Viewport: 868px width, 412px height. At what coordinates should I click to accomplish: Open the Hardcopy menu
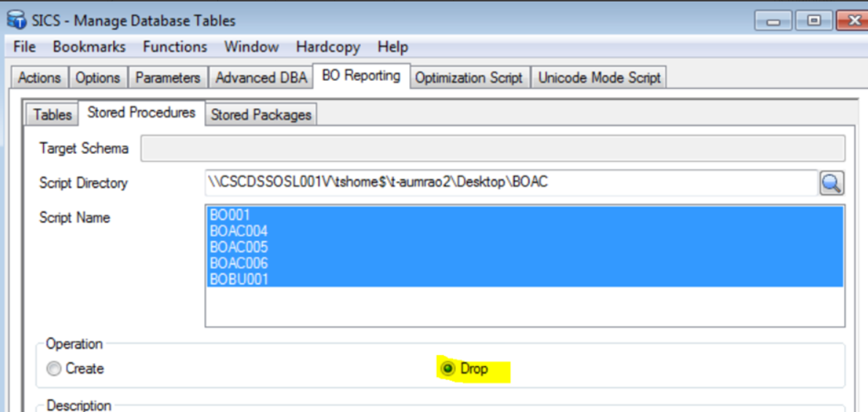[x=328, y=47]
